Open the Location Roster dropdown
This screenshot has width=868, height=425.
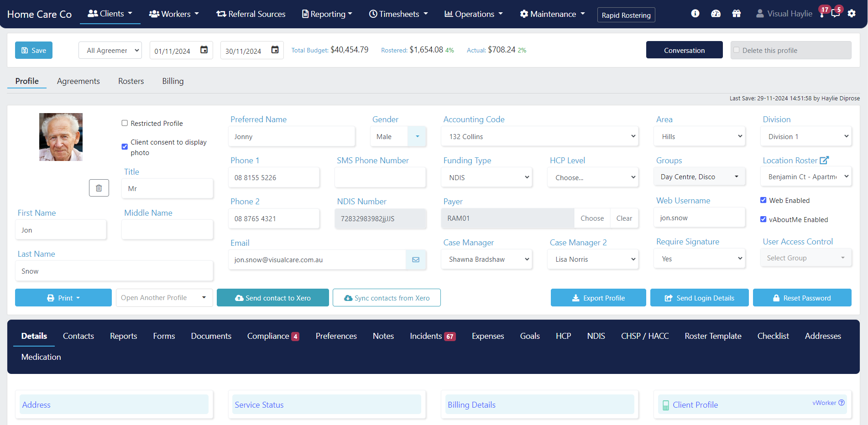pos(806,176)
